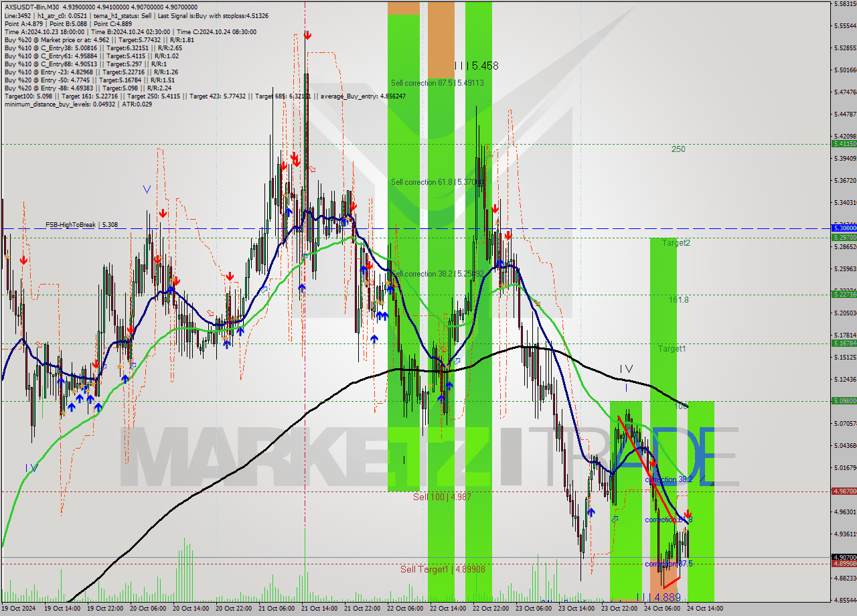Image resolution: width=857 pixels, height=616 pixels.
Task: Click the blue 5.30800 price tag
Action: 844,228
